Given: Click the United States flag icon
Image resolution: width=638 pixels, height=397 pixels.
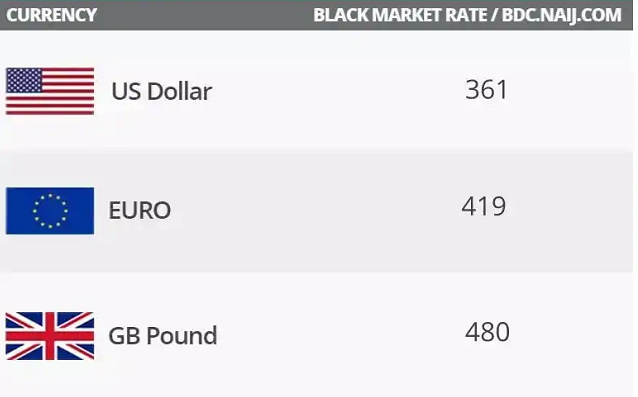Looking at the screenshot, I should coord(50,91).
